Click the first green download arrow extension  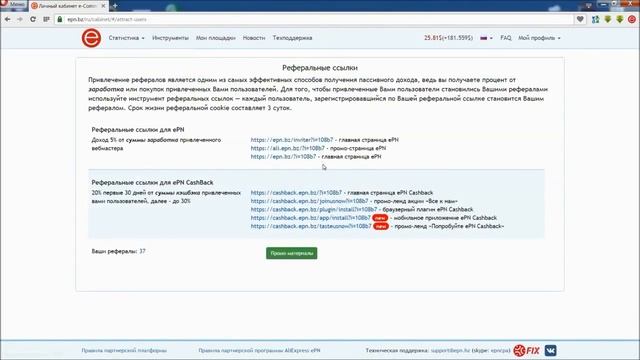coord(608,19)
